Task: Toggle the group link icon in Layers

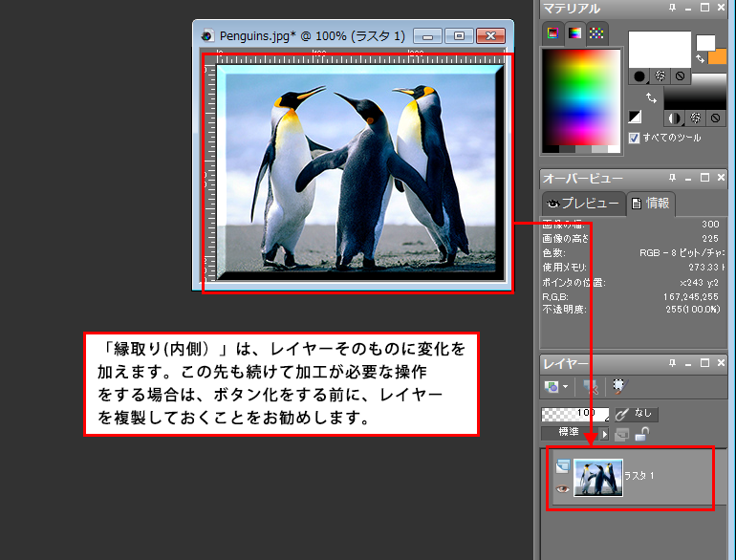Action: (622, 435)
